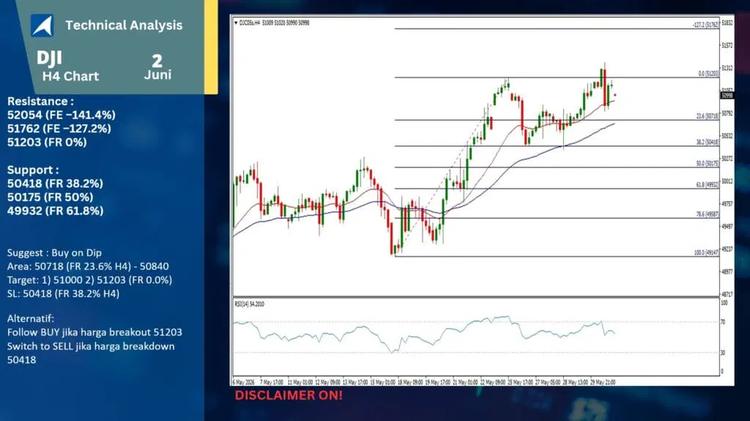Click the chart symbol and OHLC header text

click(274, 22)
